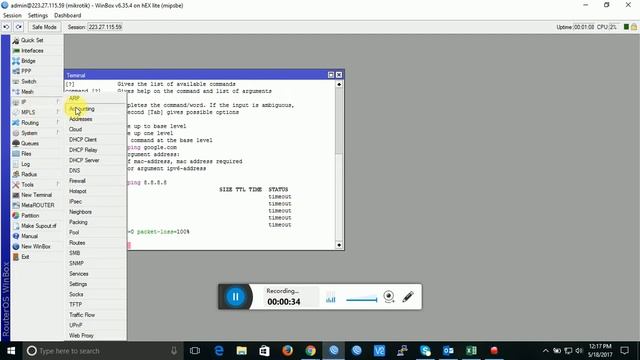Click the lock icon in the toolbar
This screenshot has height=360, width=640.
[x=633, y=27]
